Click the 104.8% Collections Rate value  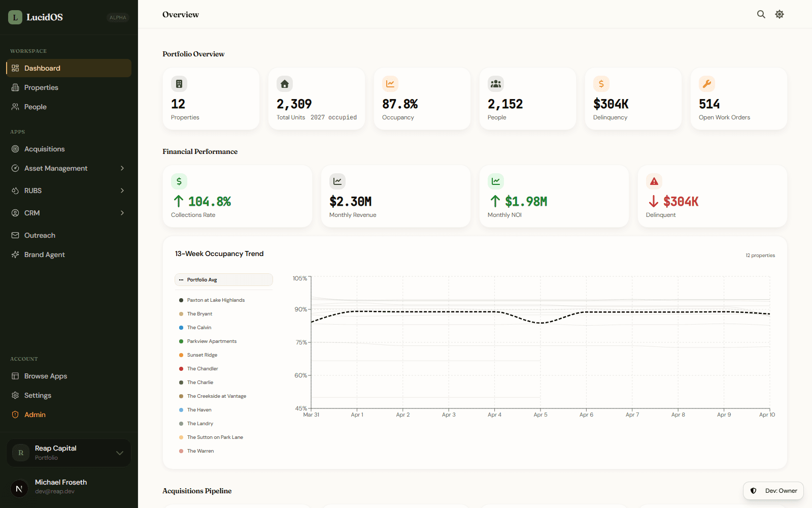tap(209, 202)
